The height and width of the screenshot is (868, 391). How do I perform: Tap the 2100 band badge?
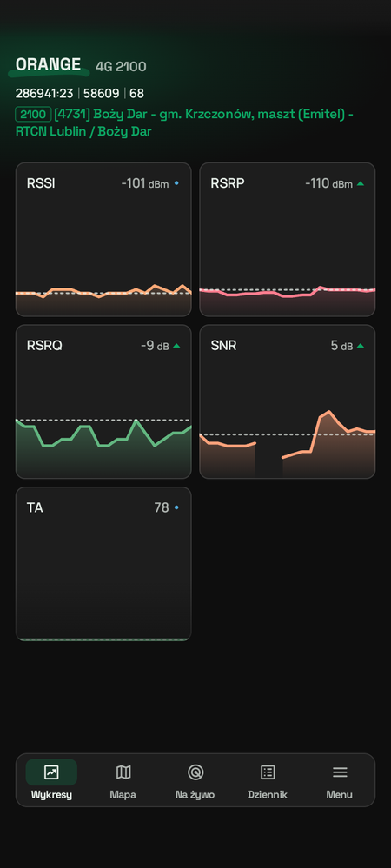point(33,115)
